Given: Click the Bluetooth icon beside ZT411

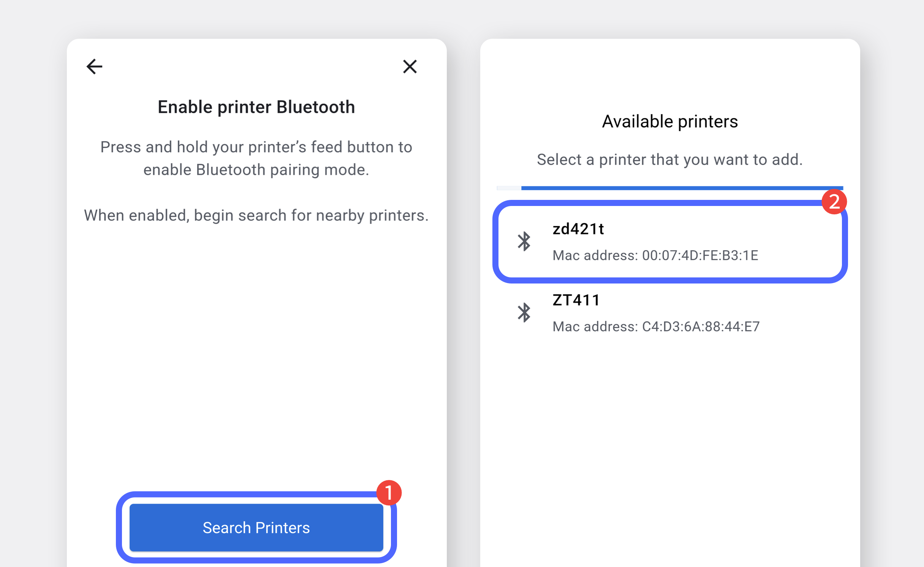Looking at the screenshot, I should click(x=524, y=312).
